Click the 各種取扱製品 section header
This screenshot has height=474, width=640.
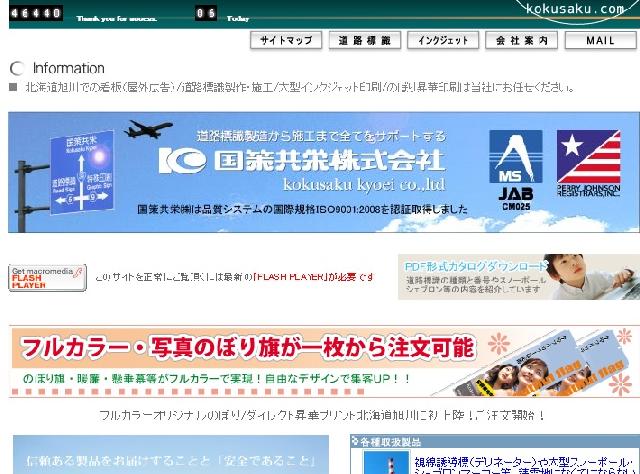[x=495, y=441]
